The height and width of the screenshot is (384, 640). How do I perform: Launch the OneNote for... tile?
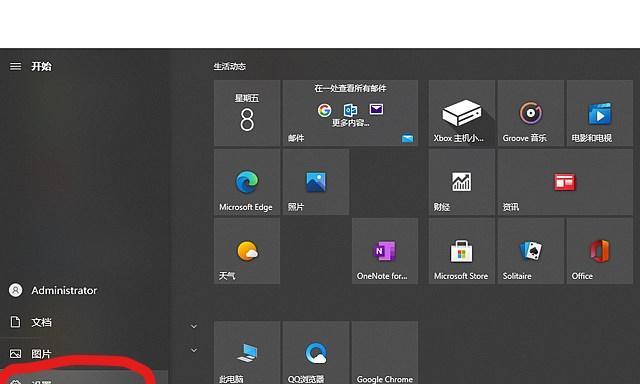[x=385, y=251]
